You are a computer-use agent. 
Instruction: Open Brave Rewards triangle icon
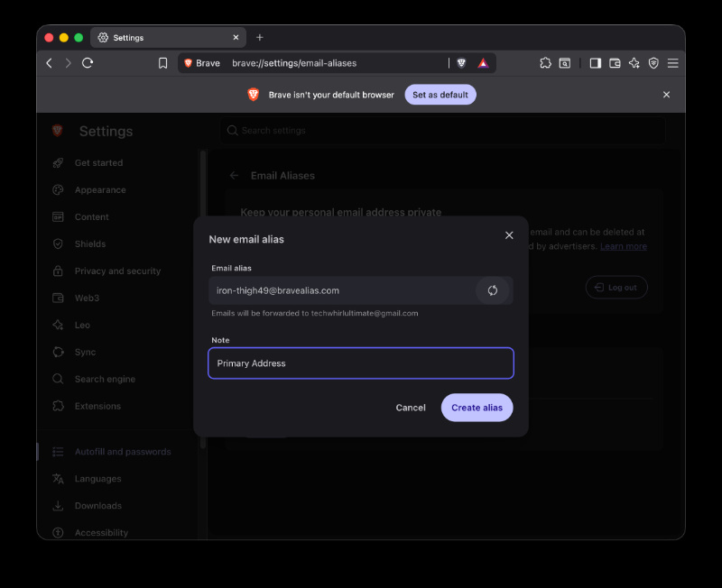tap(483, 63)
